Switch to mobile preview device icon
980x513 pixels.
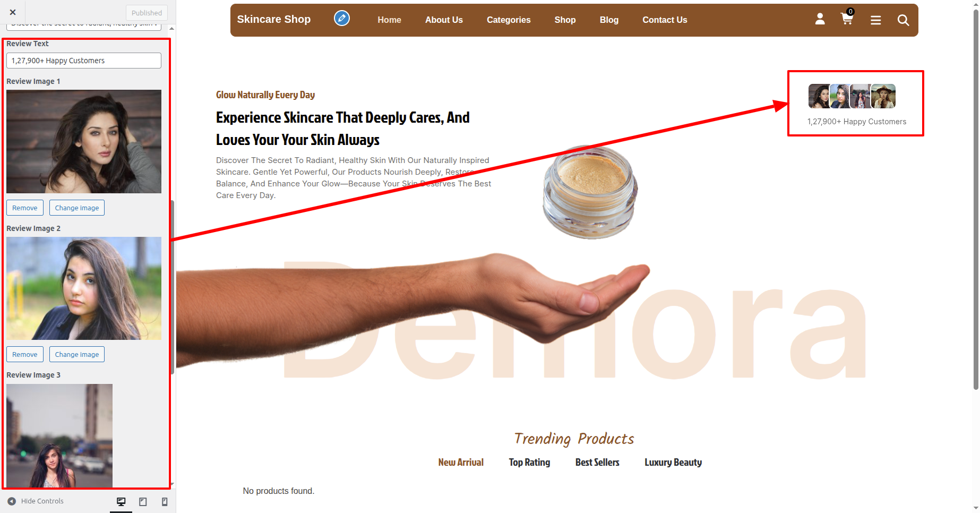[x=165, y=501]
